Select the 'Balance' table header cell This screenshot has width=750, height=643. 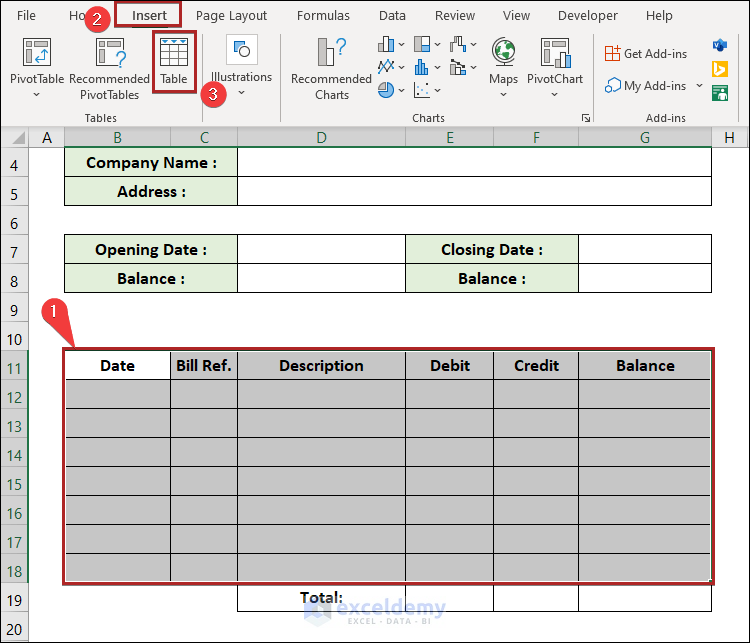pyautogui.click(x=645, y=366)
